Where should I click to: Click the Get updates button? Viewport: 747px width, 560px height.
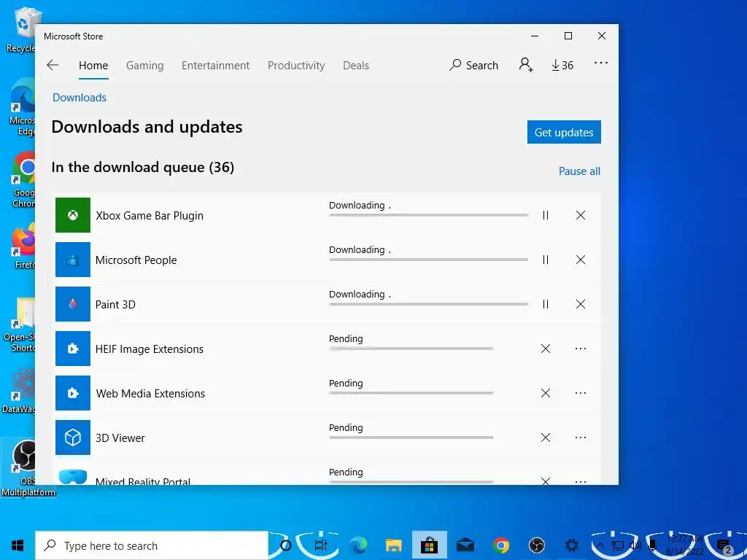pyautogui.click(x=564, y=132)
